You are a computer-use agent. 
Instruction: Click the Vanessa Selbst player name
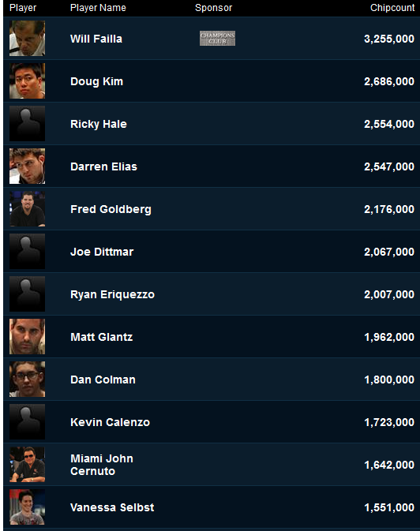click(112, 507)
